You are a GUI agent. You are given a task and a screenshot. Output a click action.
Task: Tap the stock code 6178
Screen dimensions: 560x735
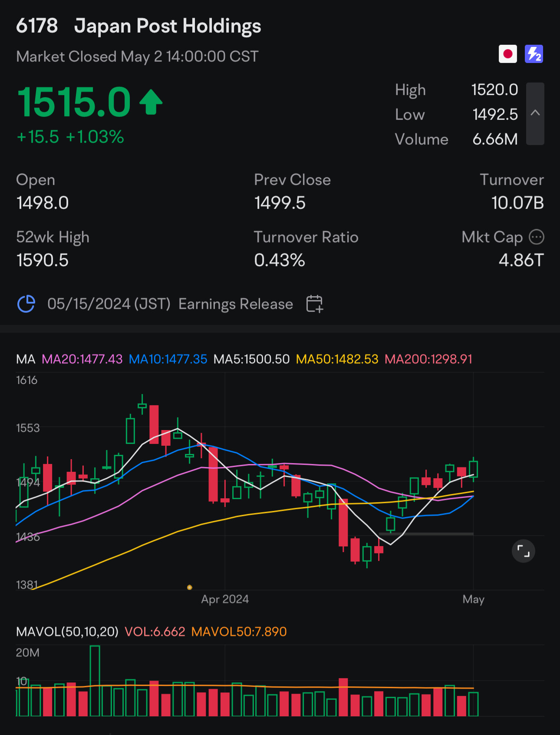[x=37, y=26]
